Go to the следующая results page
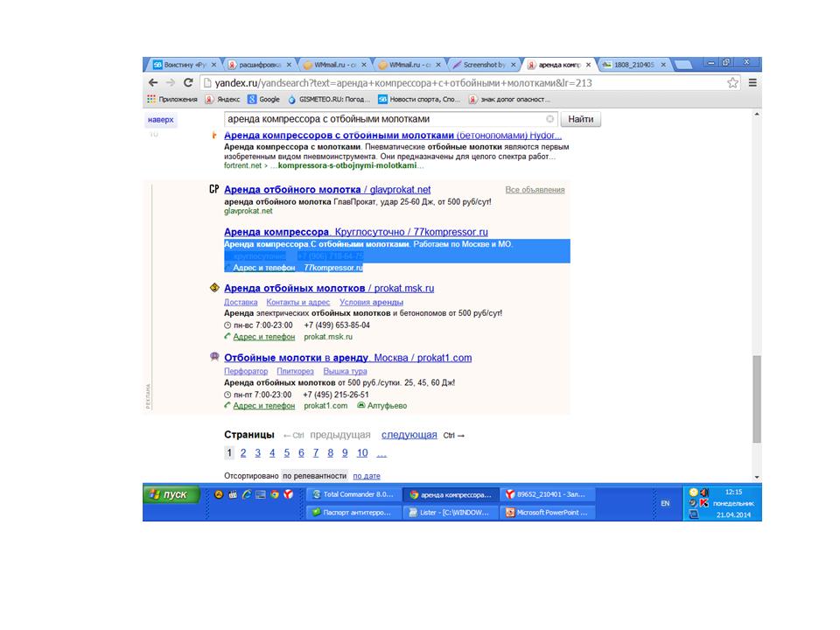The height and width of the screenshot is (630, 840). point(409,435)
